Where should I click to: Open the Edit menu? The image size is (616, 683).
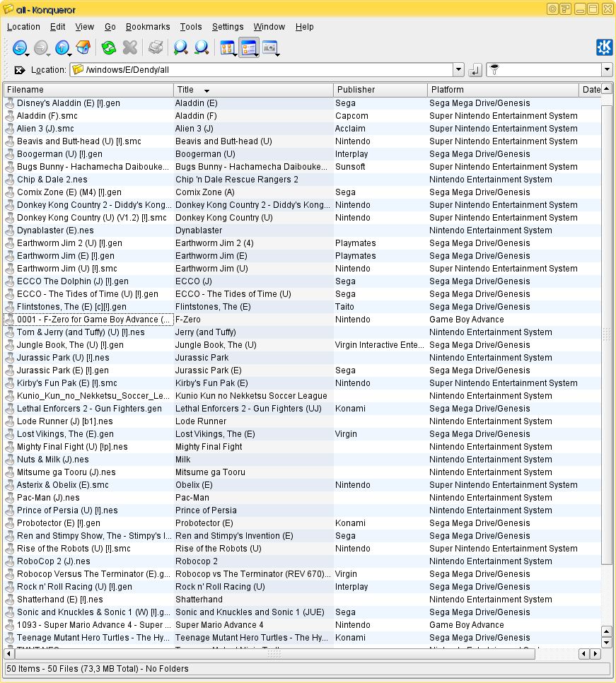coord(57,27)
